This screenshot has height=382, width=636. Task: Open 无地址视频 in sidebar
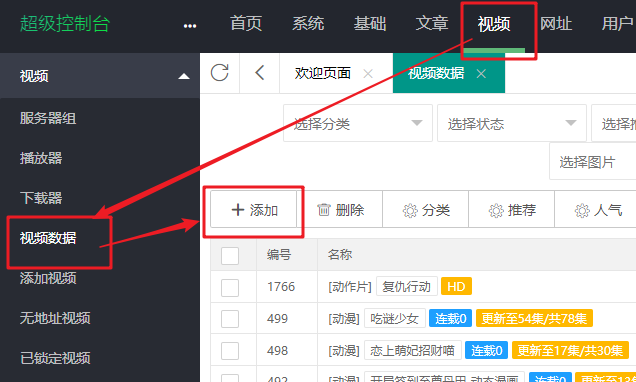[x=55, y=318]
